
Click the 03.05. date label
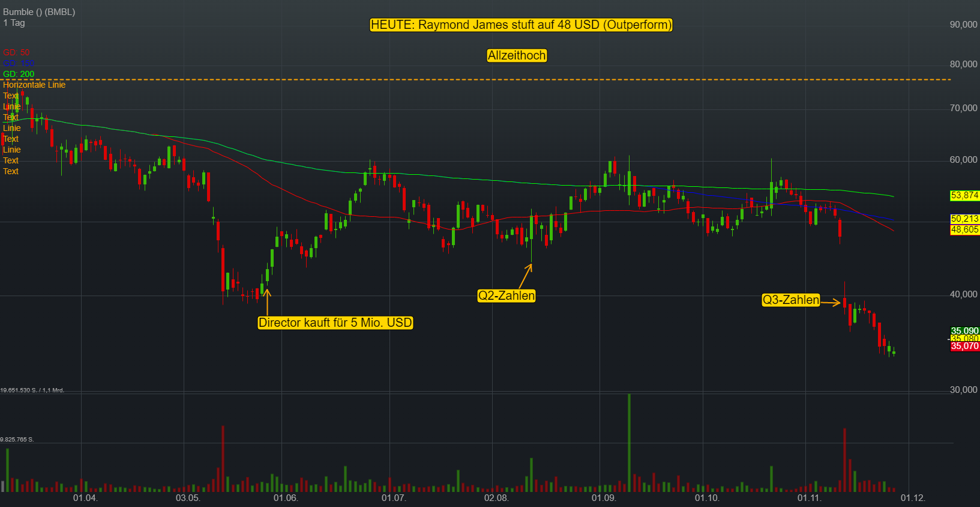pos(188,498)
